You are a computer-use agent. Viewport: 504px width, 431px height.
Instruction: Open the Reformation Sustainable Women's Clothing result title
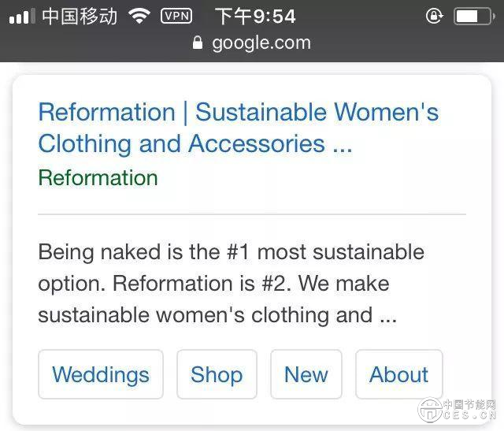(238, 112)
